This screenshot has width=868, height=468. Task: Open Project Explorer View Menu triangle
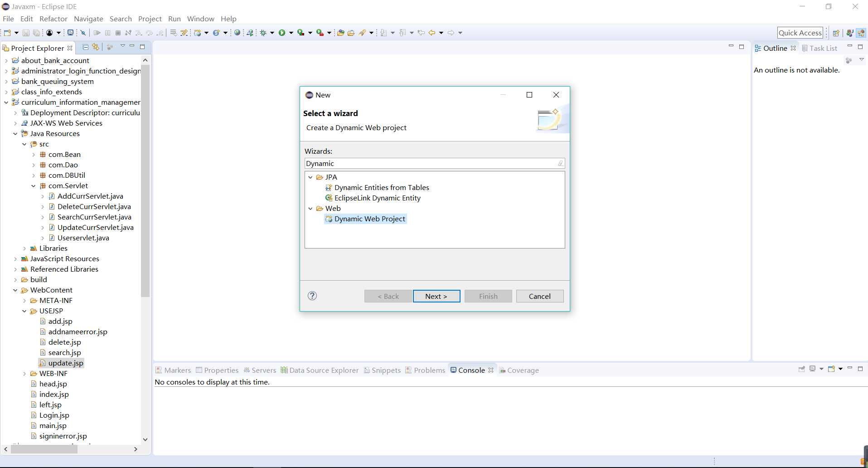[122, 46]
